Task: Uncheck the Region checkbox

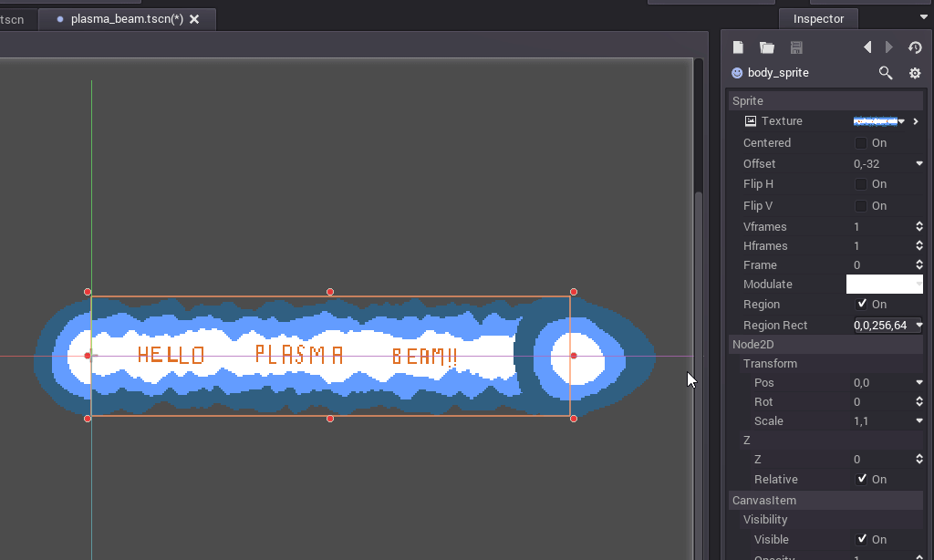Action: pyautogui.click(x=861, y=305)
